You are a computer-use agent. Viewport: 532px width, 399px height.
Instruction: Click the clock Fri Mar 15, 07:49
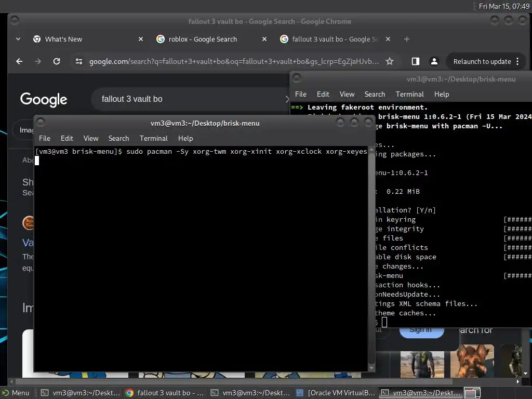(x=504, y=6)
